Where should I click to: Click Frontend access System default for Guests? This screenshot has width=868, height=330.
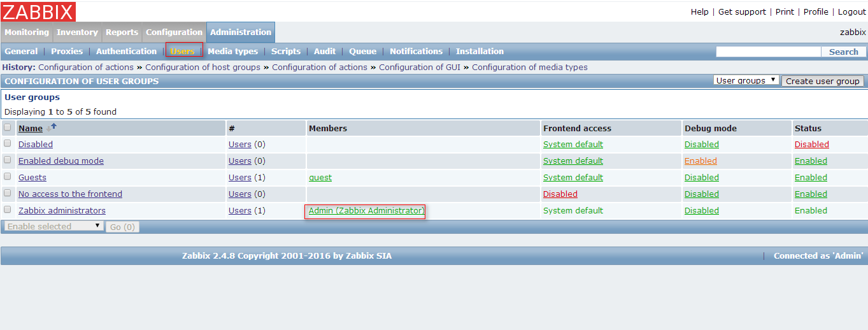tap(573, 178)
